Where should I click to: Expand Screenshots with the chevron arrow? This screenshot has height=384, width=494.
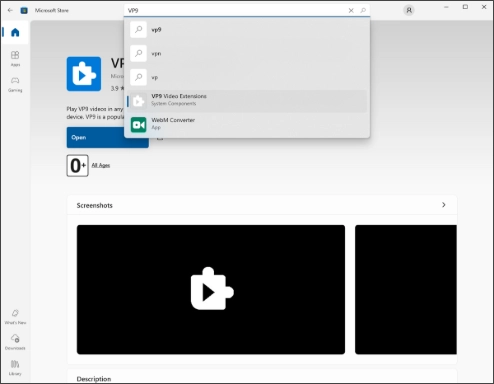(x=444, y=205)
